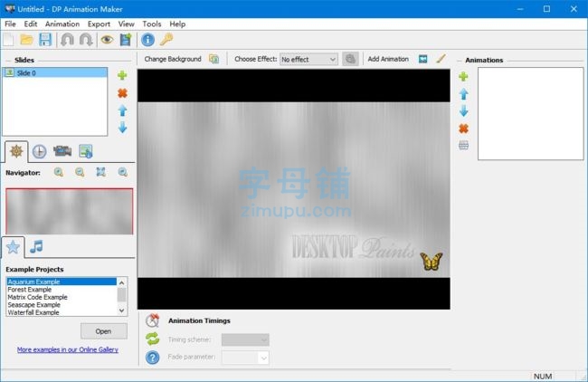This screenshot has height=382, width=588.
Task: Click the Redo arrow in the toolbar
Action: click(86, 40)
